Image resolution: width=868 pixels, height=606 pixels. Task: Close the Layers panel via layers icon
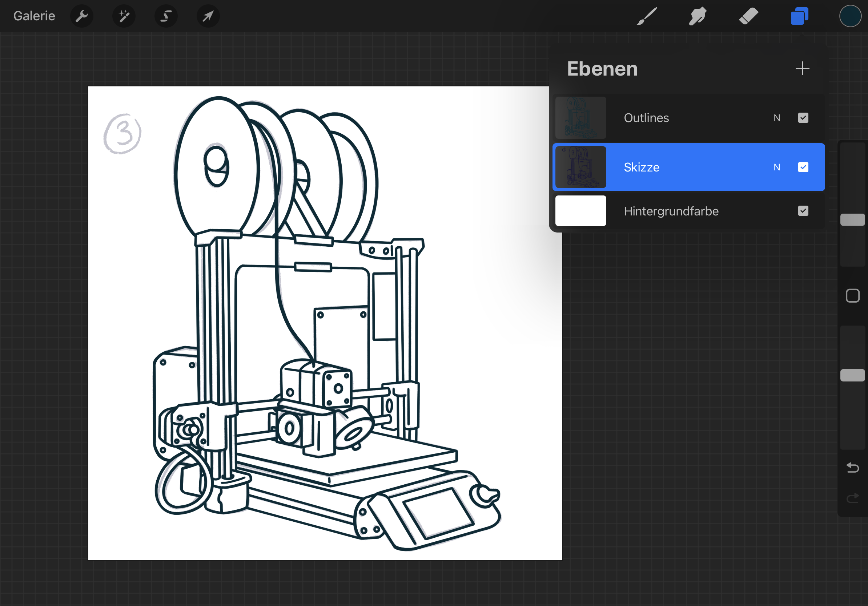coord(799,16)
